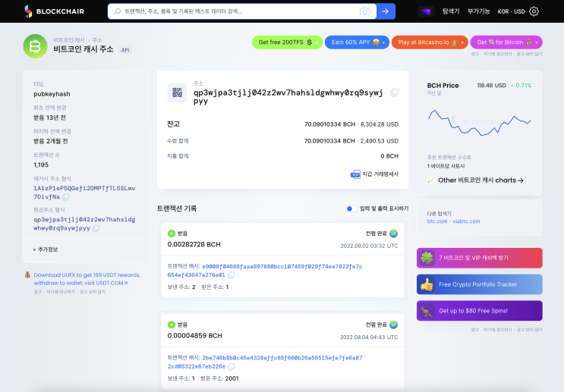Viewport: 564px width, 392px height.
Task: Open the KOR · USD language selector
Action: 511,11
